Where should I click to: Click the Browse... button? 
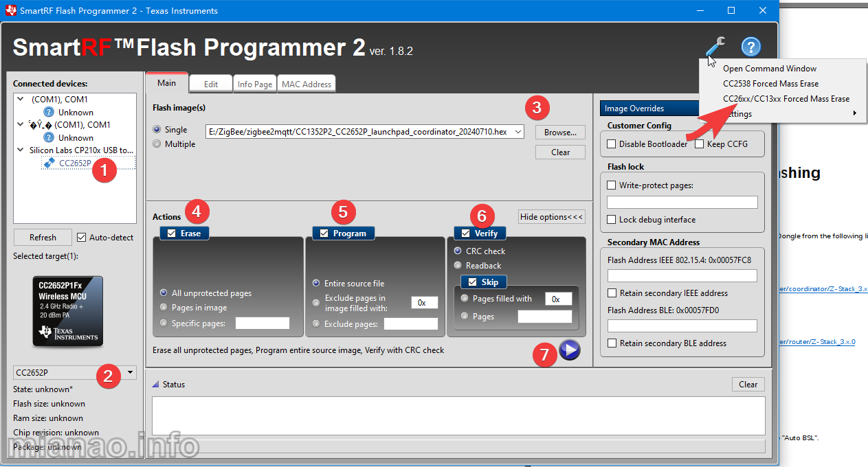560,132
